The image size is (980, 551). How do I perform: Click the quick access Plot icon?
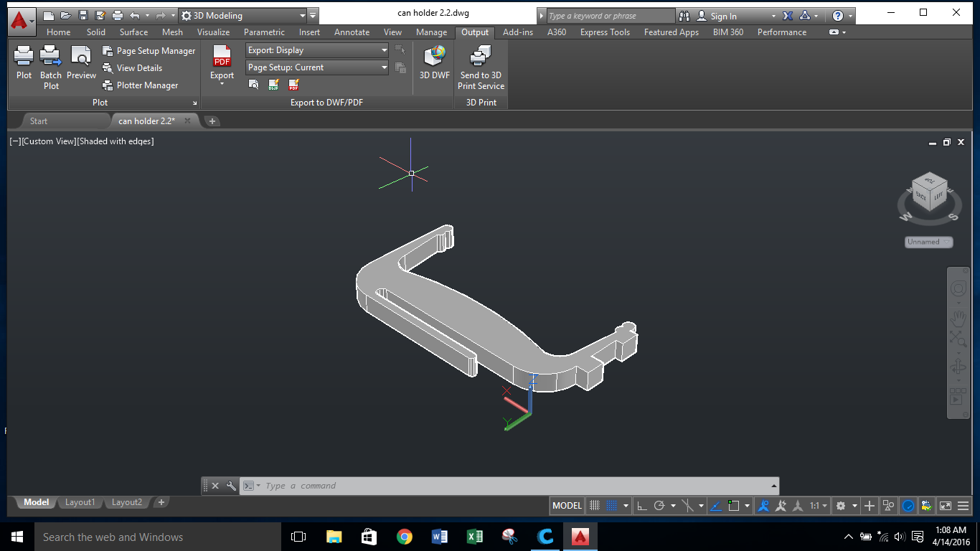click(118, 16)
